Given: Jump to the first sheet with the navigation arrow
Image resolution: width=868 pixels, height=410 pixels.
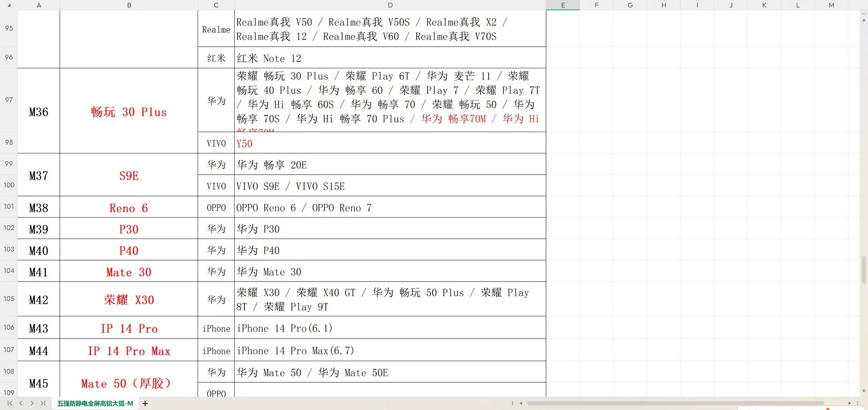Looking at the screenshot, I should (x=9, y=403).
